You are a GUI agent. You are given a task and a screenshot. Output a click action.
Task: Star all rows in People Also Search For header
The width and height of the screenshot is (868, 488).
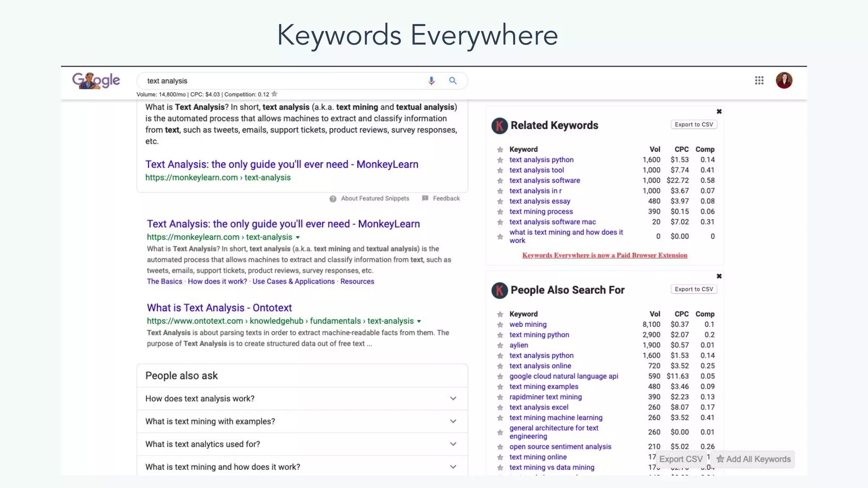[x=500, y=314]
